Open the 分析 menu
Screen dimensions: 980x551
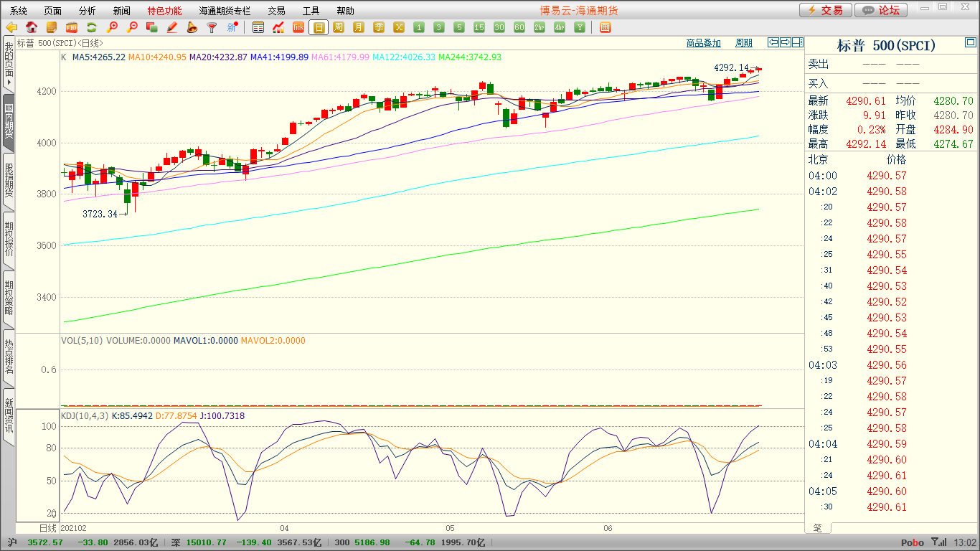(88, 11)
